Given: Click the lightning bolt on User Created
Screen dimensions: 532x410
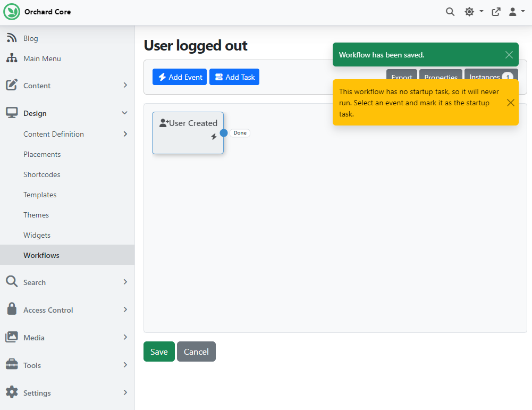Looking at the screenshot, I should (x=214, y=137).
